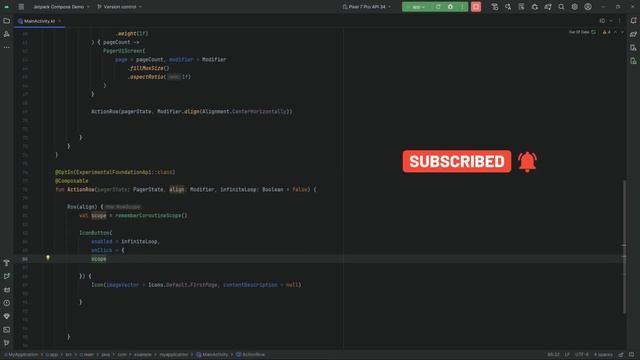640x360 pixels.
Task: Open the account profile icon
Action: point(588,7)
